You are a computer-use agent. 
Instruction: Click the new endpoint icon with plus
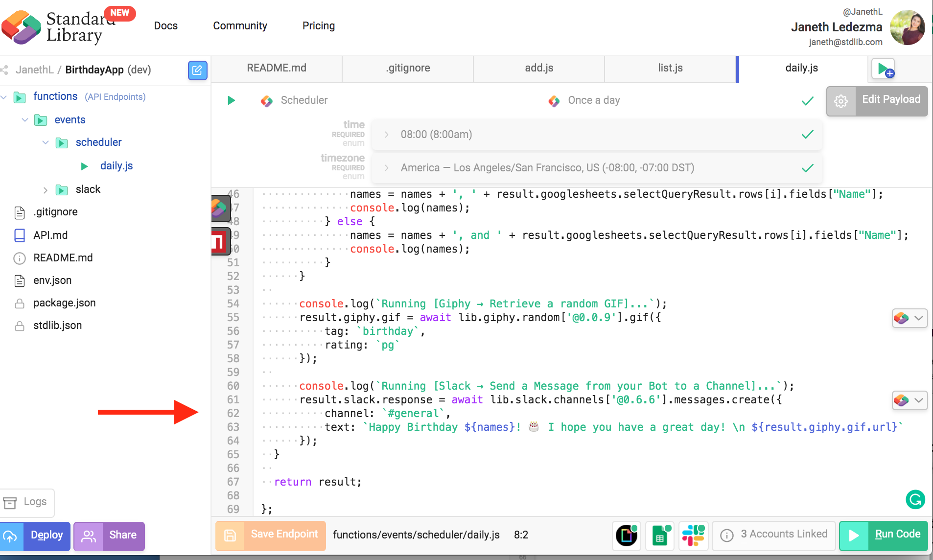pyautogui.click(x=883, y=69)
